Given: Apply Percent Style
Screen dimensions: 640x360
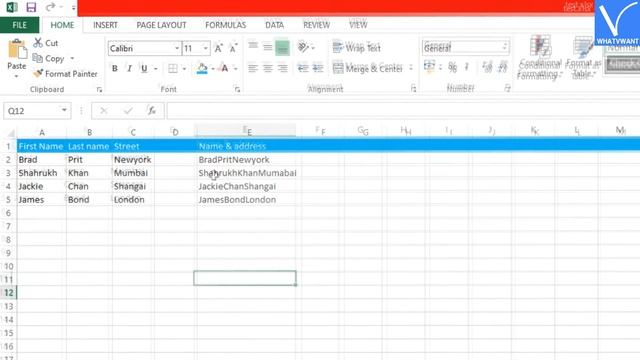Looking at the screenshot, I should pos(453,67).
